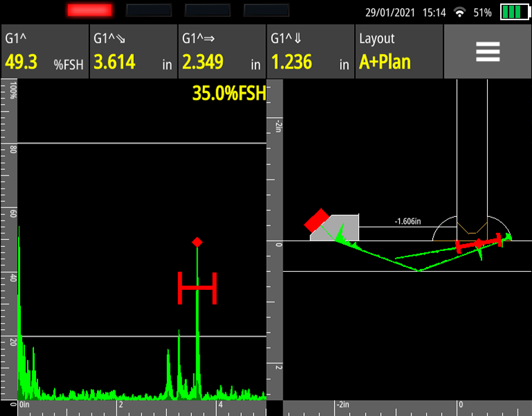The image size is (532, 416).
Task: Open the G1^ %FSH reading field
Action: tap(44, 52)
